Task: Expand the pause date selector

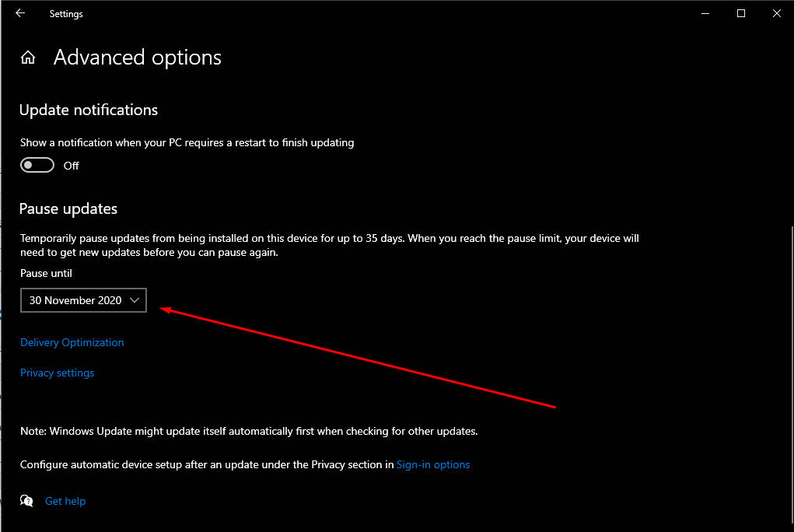Action: (x=83, y=300)
